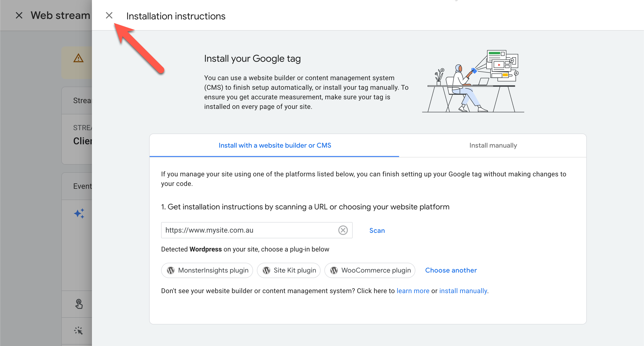This screenshot has width=644, height=346.
Task: Click Choose another platform
Action: pyautogui.click(x=451, y=270)
